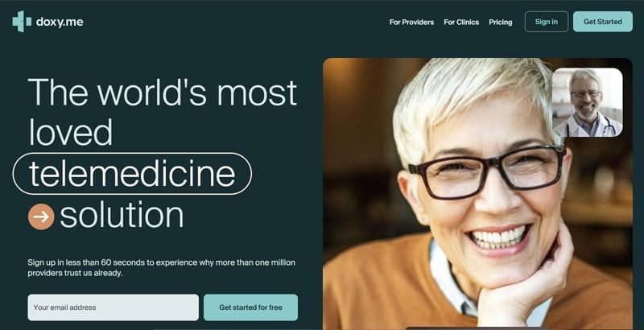Screen dimensions: 644x330
Task: Select the doctor video thumbnail
Action: 587,102
